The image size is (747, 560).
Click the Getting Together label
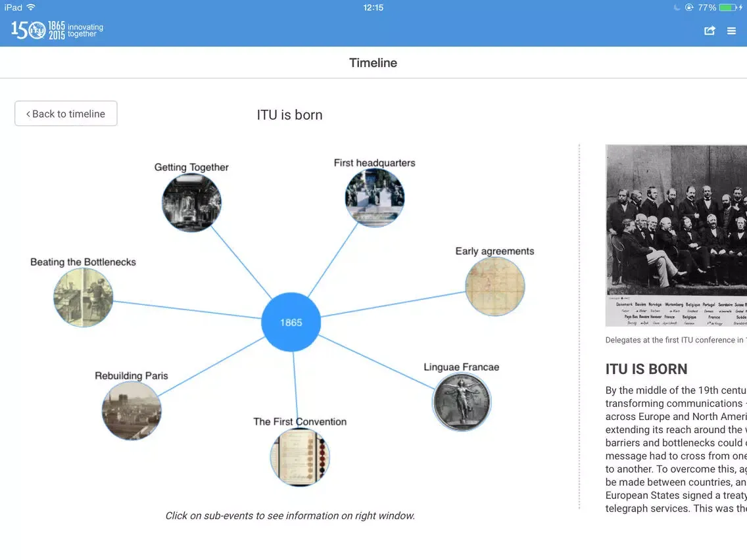[x=191, y=167]
